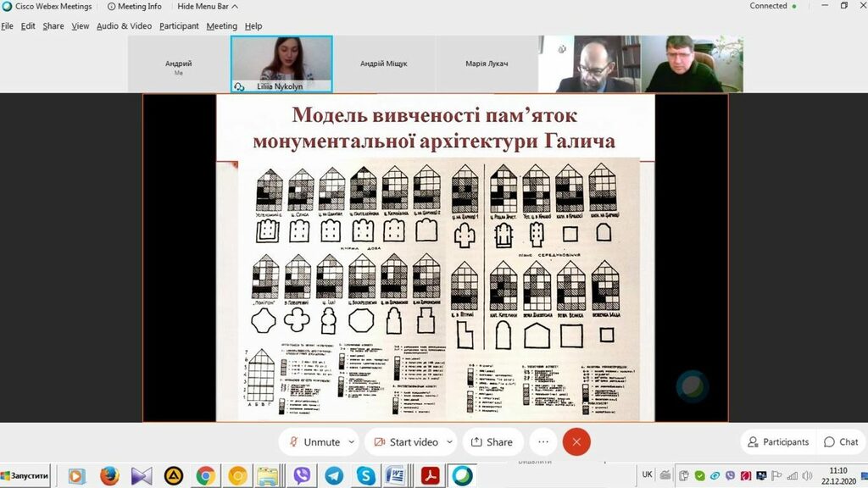Image resolution: width=868 pixels, height=488 pixels.
Task: Launch Google Chrome from the taskbar
Action: [206, 476]
